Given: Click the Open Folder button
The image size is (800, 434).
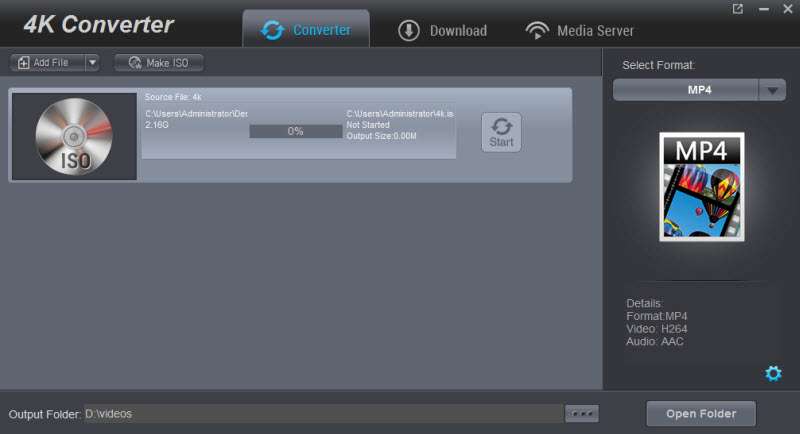Looking at the screenshot, I should (700, 413).
